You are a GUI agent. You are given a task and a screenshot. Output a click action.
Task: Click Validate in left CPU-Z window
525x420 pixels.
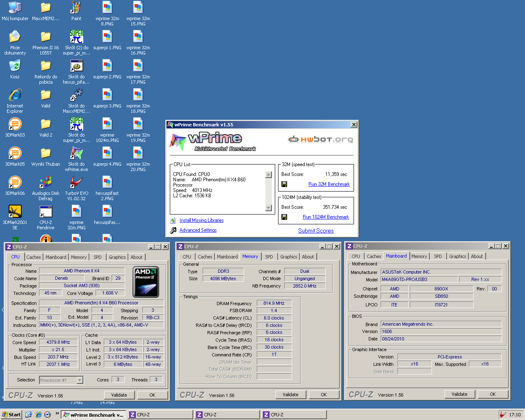[119, 395]
